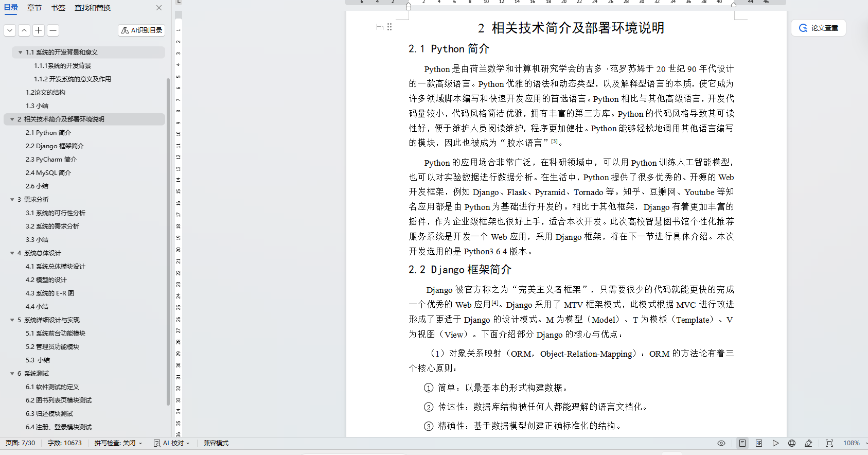Image resolution: width=868 pixels, height=455 pixels.
Task: Open the spell check 拼写检查 dropdown
Action: (x=118, y=443)
